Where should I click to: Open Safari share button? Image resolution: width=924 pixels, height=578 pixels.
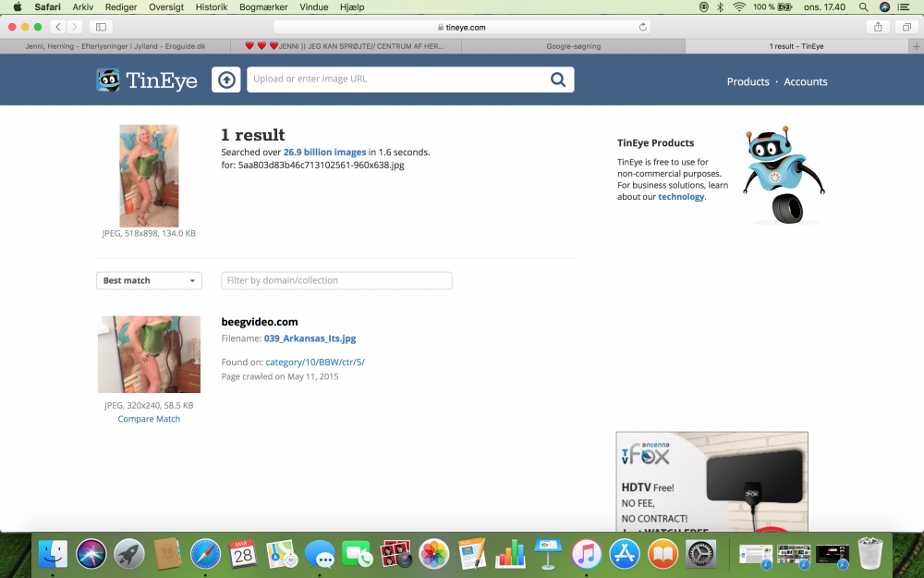pos(878,27)
